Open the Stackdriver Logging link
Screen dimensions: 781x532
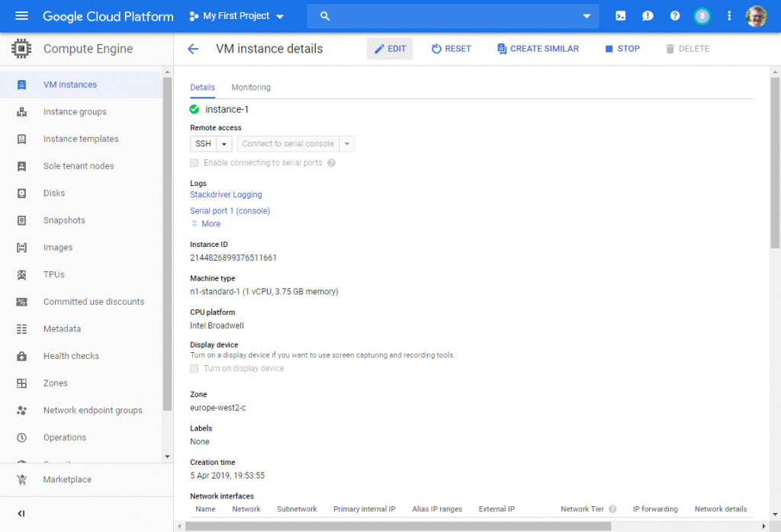pyautogui.click(x=226, y=194)
